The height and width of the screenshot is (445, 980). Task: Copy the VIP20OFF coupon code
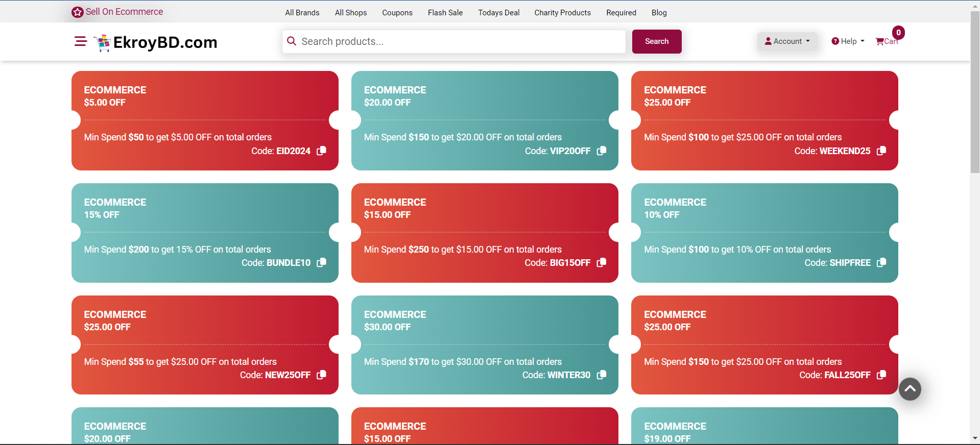click(x=602, y=151)
